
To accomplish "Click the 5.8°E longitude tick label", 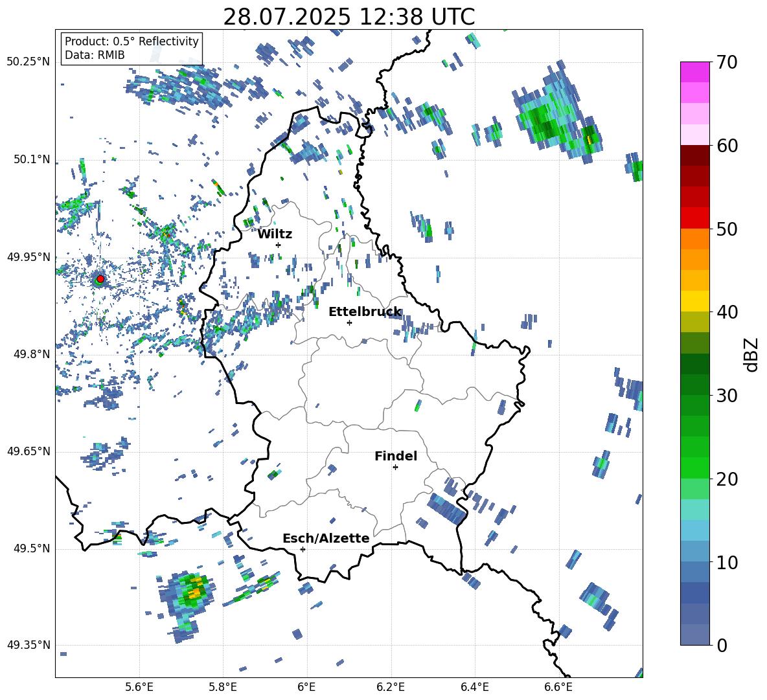I will (x=223, y=688).
